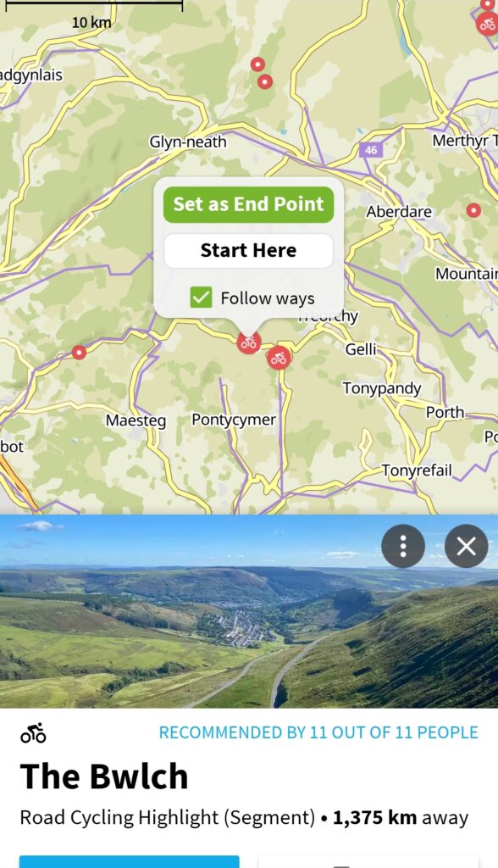
Task: Tap the Pontycymer place label on map
Action: [x=234, y=420]
